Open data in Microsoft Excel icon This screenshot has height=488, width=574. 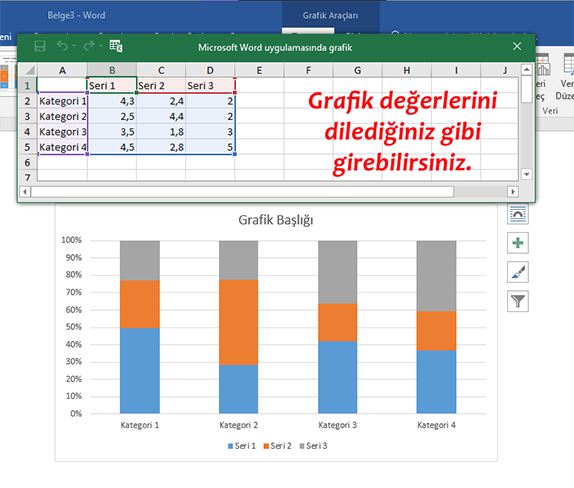[x=116, y=46]
